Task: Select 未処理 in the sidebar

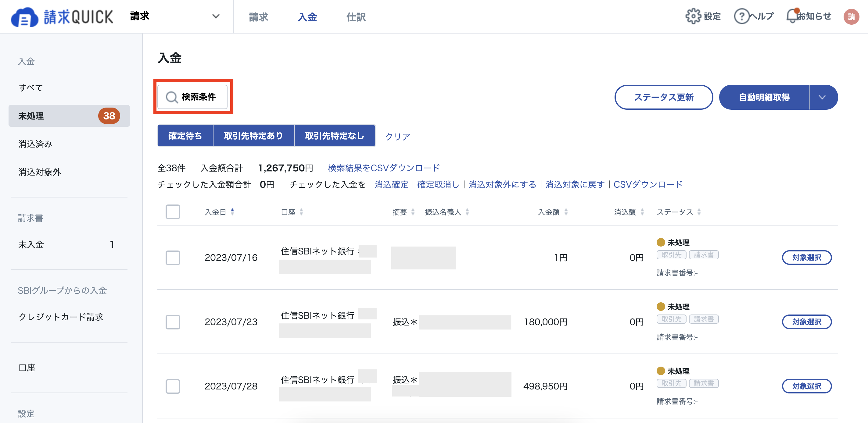Action: point(31,116)
